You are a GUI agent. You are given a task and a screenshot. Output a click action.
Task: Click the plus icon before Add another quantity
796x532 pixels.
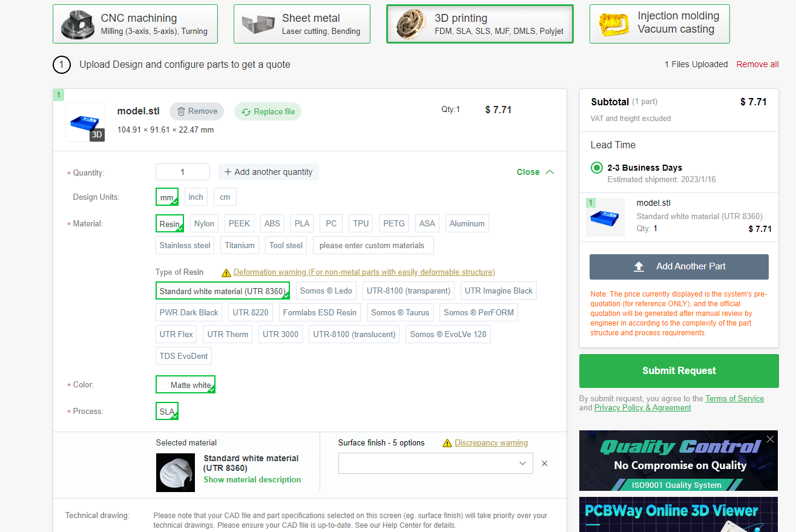pyautogui.click(x=228, y=172)
